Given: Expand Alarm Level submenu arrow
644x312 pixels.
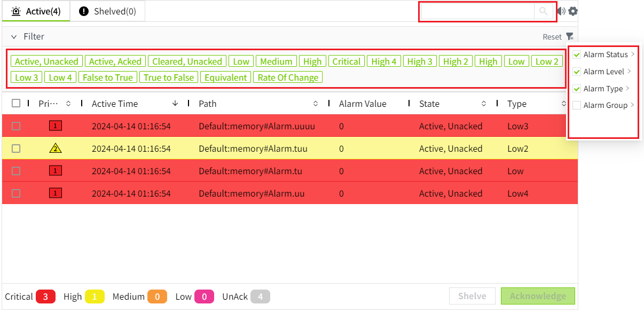Looking at the screenshot, I should (630, 72).
